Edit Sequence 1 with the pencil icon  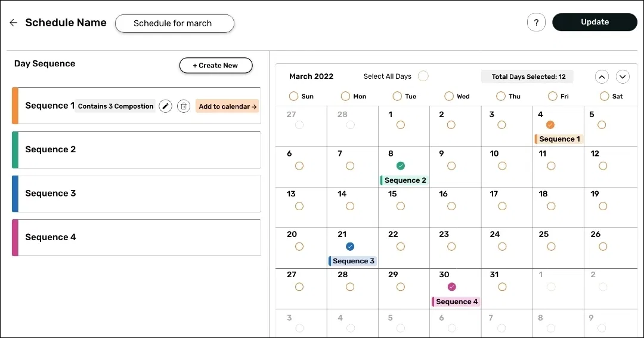(x=166, y=106)
